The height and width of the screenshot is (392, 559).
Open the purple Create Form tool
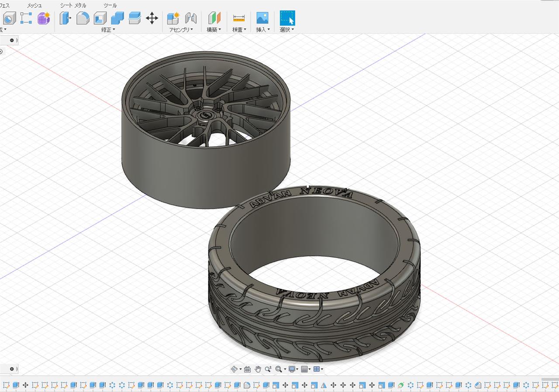(44, 18)
